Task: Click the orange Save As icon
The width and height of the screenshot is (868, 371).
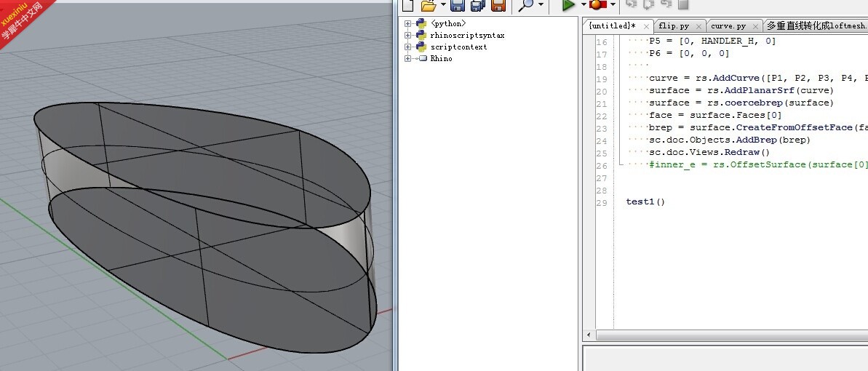Action: click(498, 5)
